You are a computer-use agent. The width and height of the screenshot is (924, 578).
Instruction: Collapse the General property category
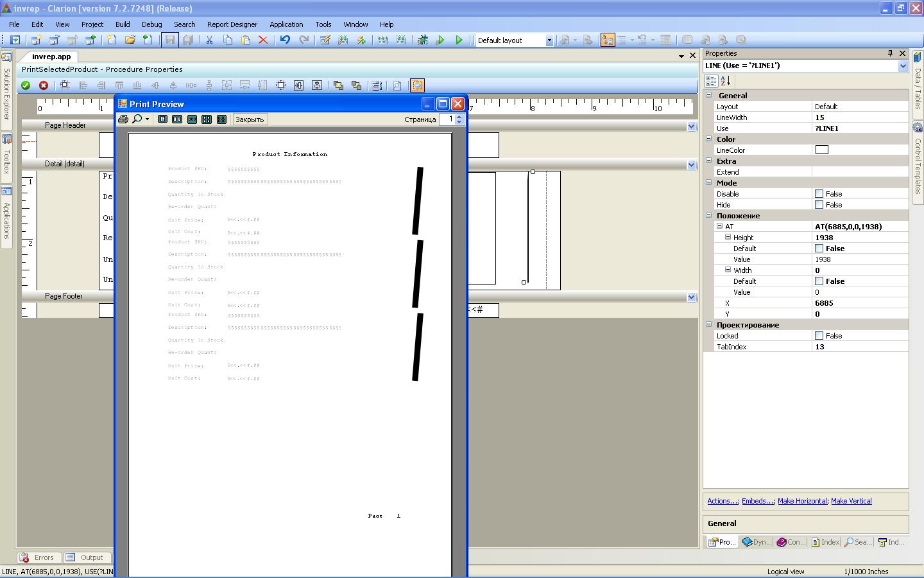pyautogui.click(x=709, y=95)
